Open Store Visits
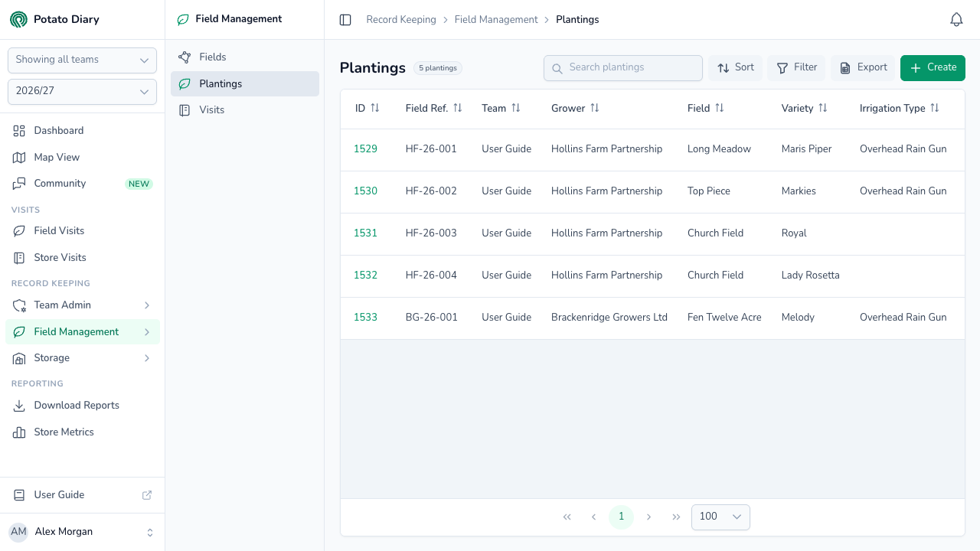Image resolution: width=980 pixels, height=551 pixels. tap(82, 258)
